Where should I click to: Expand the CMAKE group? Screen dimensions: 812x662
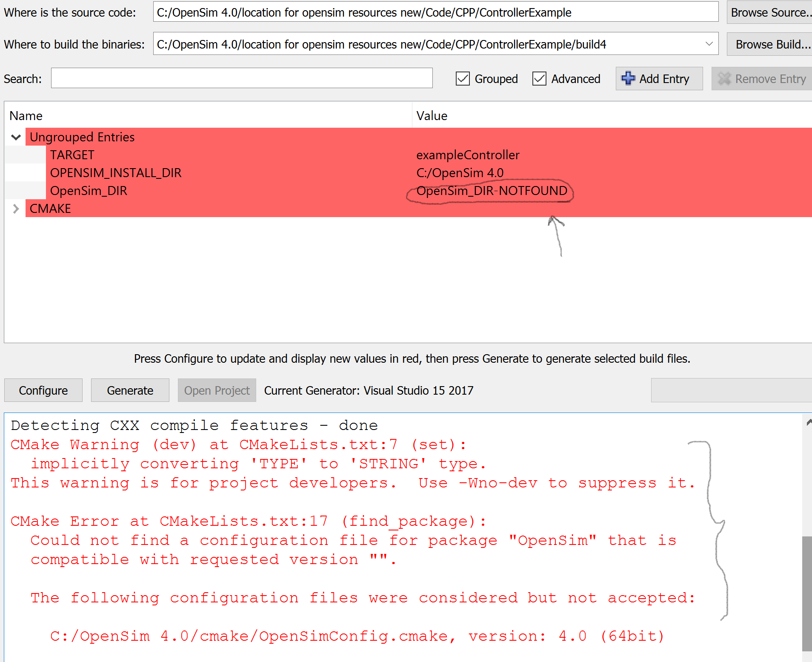click(16, 209)
